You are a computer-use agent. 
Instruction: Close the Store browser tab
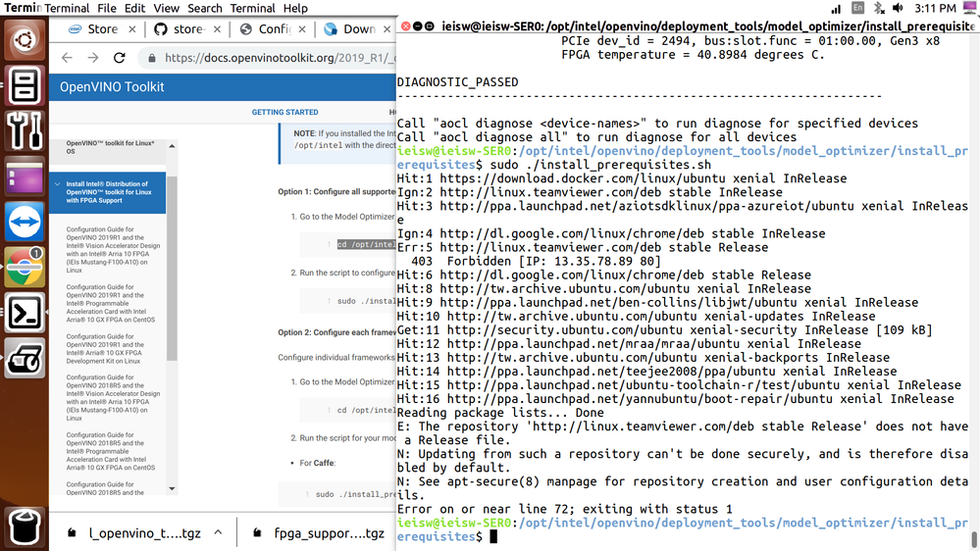(131, 29)
